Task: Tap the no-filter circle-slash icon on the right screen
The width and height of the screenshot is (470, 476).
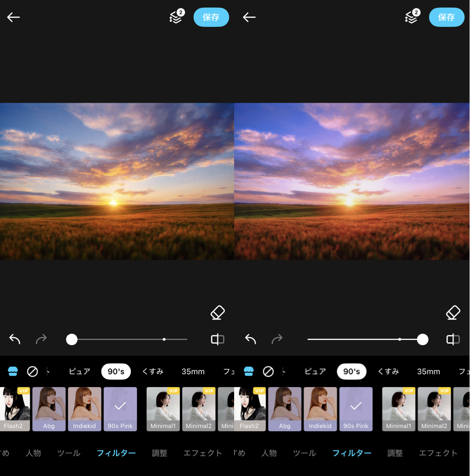Action: [x=268, y=372]
